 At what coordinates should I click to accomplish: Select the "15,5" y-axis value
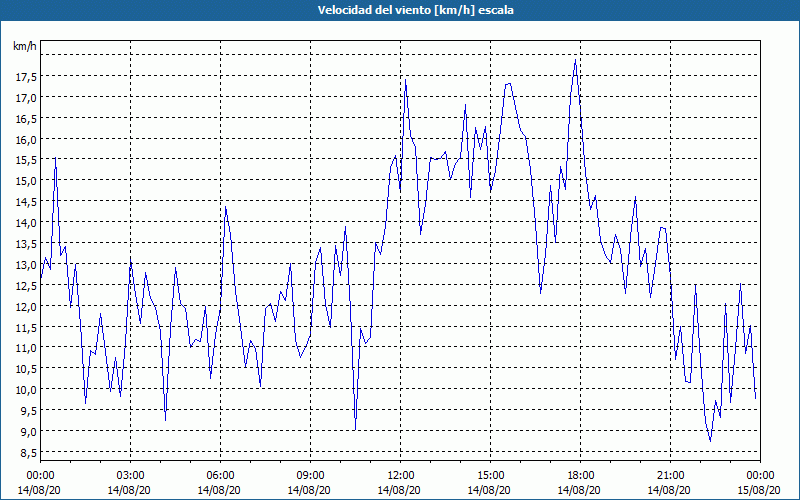click(x=26, y=160)
